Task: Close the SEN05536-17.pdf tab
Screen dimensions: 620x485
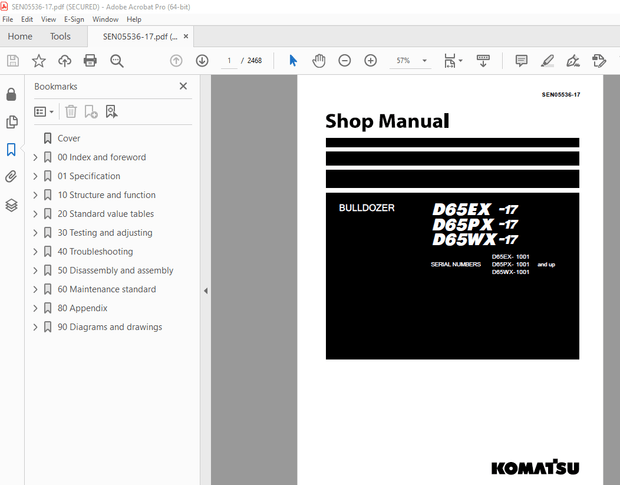Action: click(186, 36)
